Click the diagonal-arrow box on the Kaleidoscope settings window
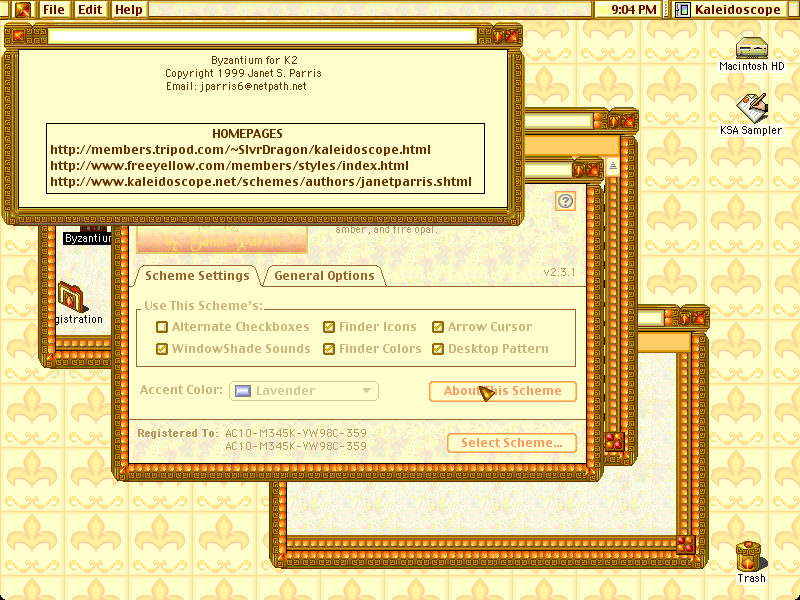The height and width of the screenshot is (600, 800). 593,170
